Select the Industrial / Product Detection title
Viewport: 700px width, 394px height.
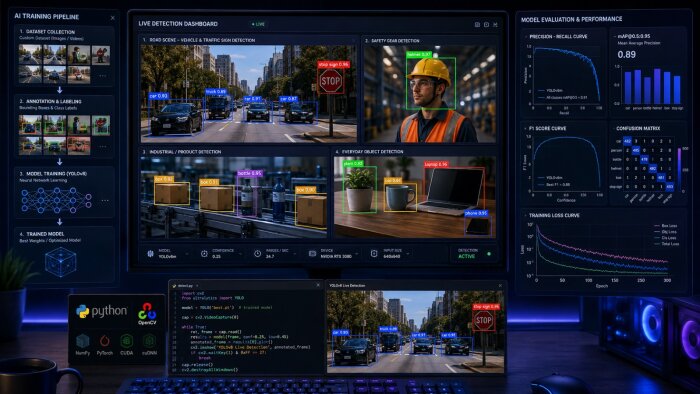click(x=181, y=152)
